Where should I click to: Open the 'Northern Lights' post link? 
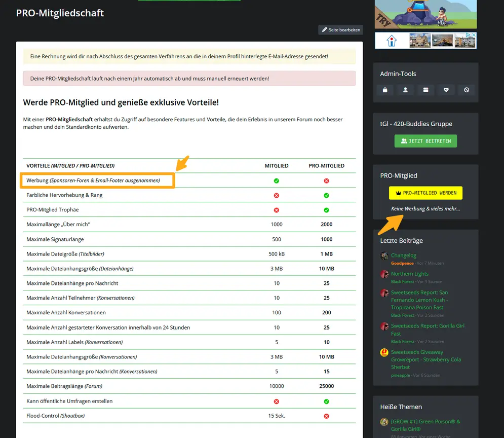(x=409, y=274)
